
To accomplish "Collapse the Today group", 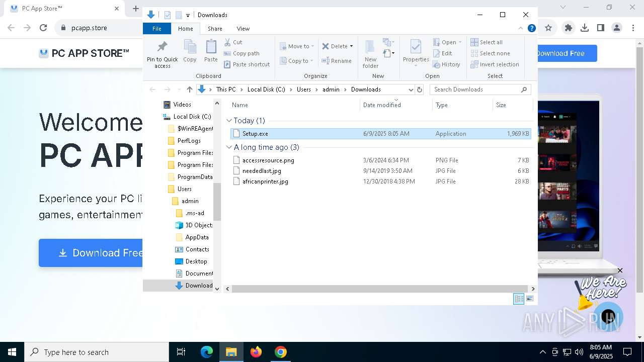I will point(229,121).
